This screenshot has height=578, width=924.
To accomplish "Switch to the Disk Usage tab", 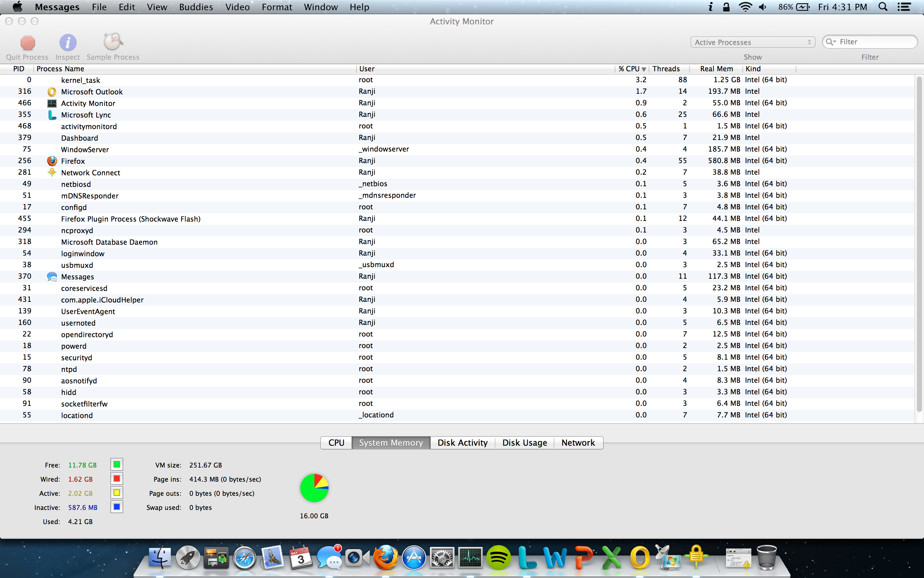I will tap(525, 443).
